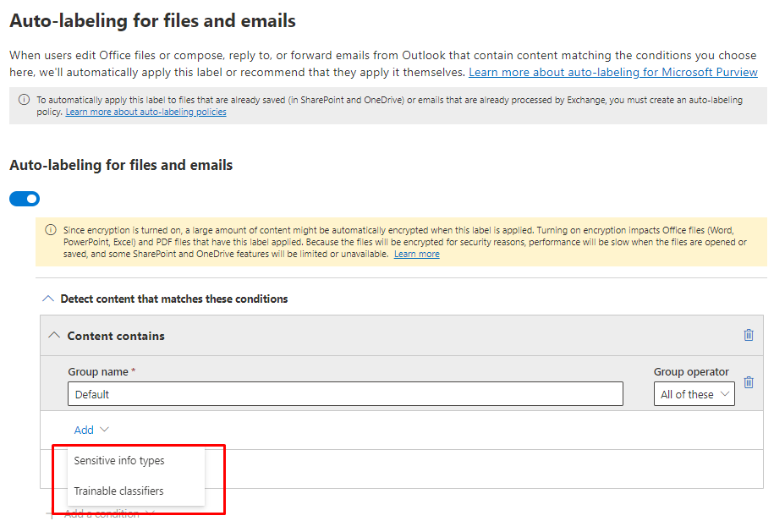774x532 pixels.
Task: Click the Content contains section header label
Action: [x=116, y=336]
